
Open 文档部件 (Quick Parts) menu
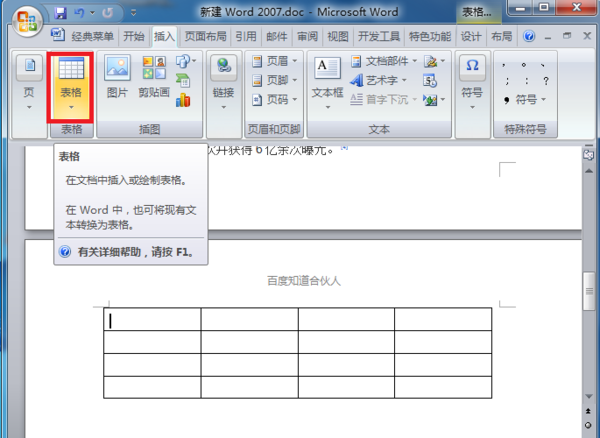click(x=383, y=61)
